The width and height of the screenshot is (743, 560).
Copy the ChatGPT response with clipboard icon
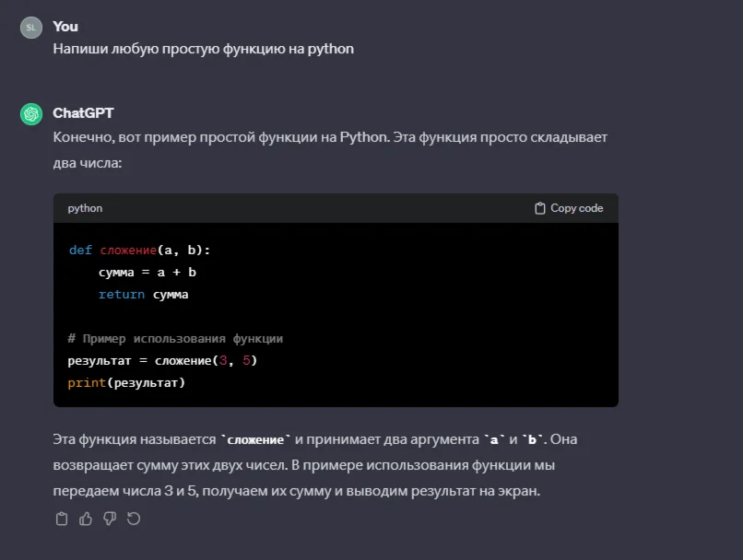[62, 519]
